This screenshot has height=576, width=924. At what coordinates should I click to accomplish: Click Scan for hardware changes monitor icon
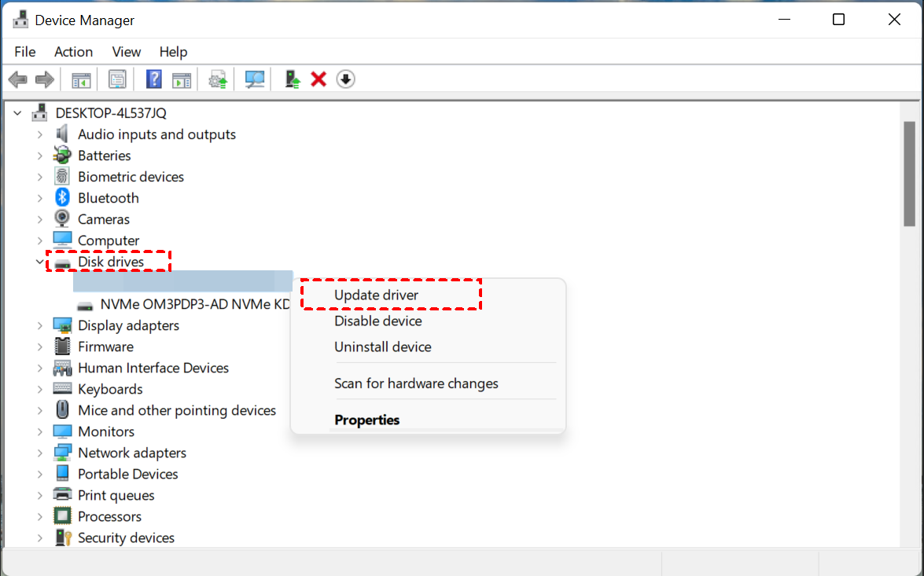click(x=255, y=79)
